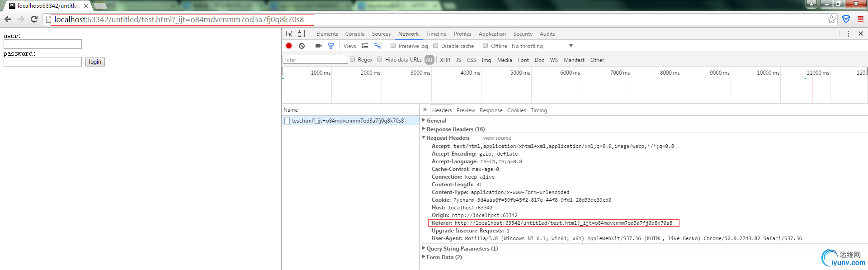868x270 pixels.
Task: Select the Headers detail tab
Action: [442, 110]
